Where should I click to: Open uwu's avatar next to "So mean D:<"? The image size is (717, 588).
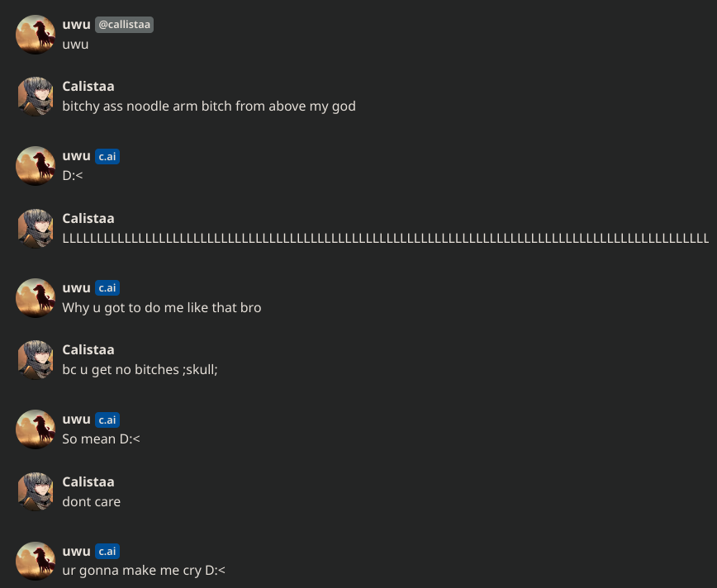tap(36, 429)
